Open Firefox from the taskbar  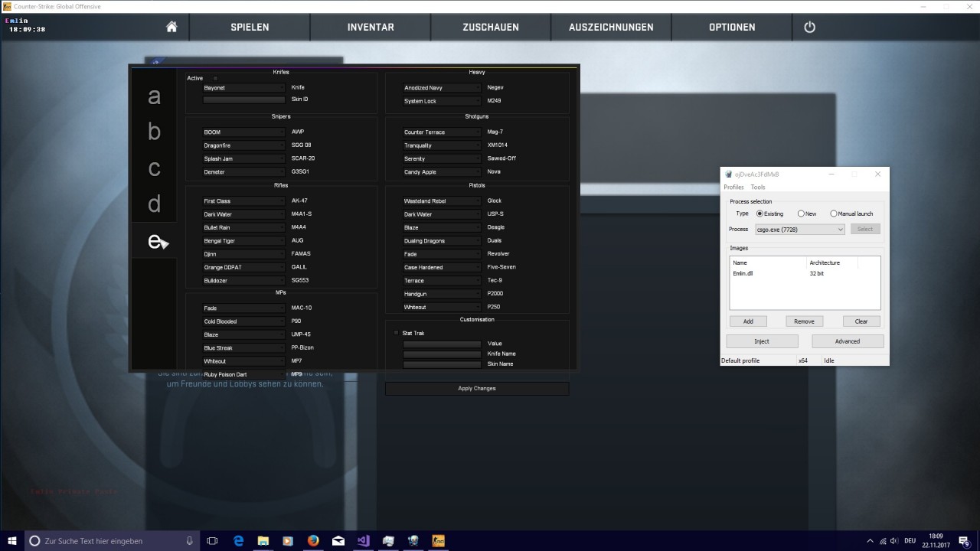[312, 540]
